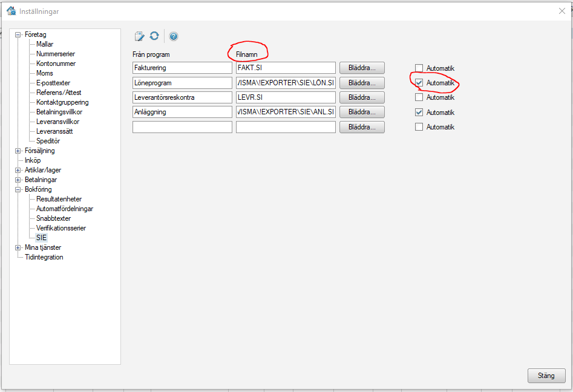Uncheck Automatik for Anläggning row
This screenshot has height=392, width=573.
pos(419,112)
